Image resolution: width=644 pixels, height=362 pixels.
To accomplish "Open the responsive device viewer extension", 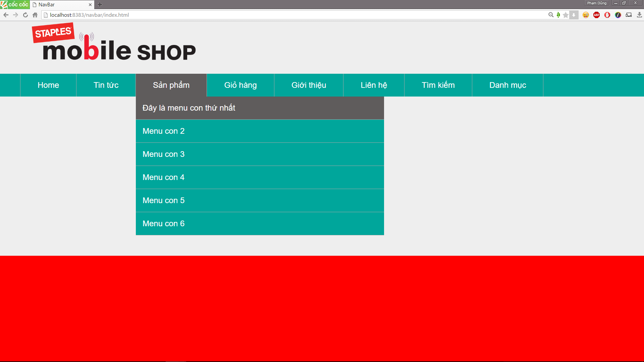I will pyautogui.click(x=629, y=15).
